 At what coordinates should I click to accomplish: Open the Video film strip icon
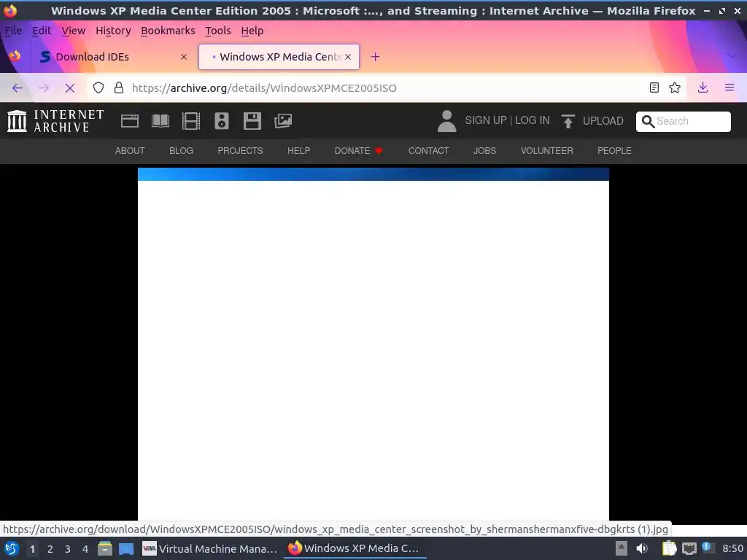[x=191, y=121]
